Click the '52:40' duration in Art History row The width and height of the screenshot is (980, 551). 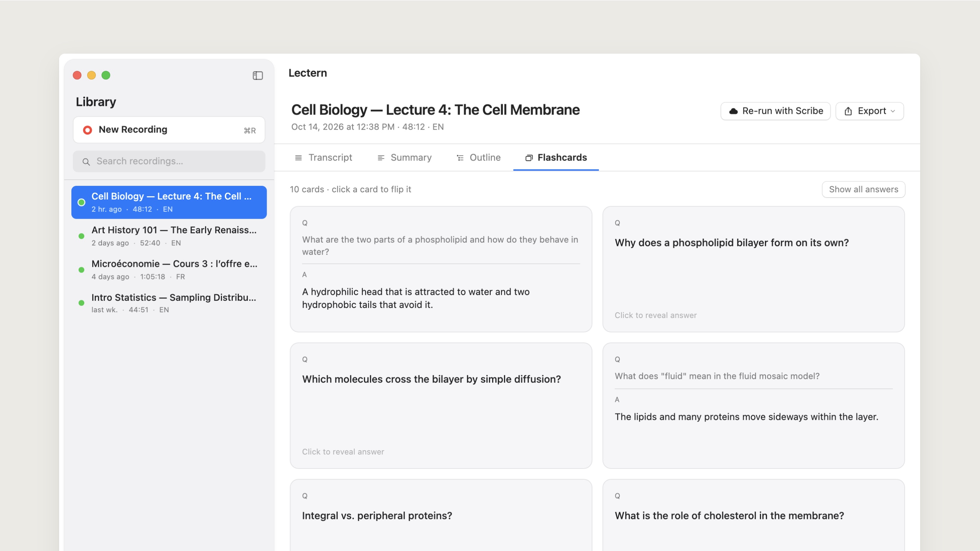tap(150, 243)
